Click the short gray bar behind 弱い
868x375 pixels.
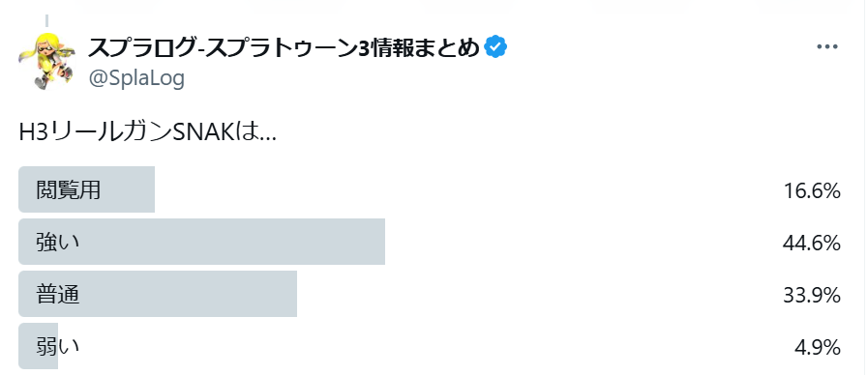tap(38, 346)
